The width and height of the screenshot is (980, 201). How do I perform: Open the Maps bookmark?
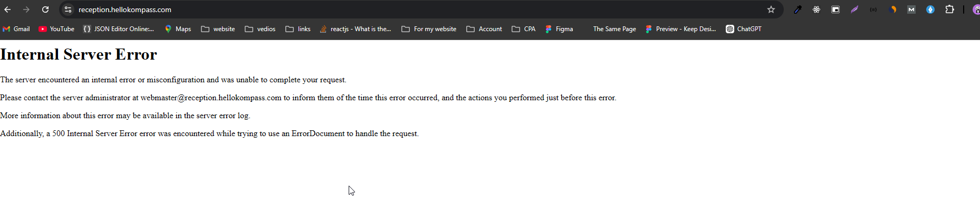pos(178,29)
